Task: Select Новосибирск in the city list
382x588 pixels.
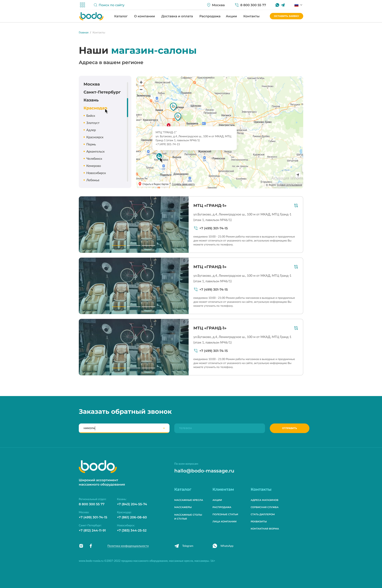Action: (96, 173)
